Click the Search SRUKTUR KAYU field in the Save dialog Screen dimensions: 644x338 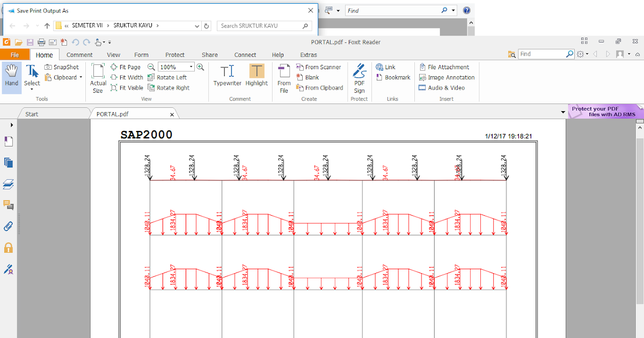(265, 26)
